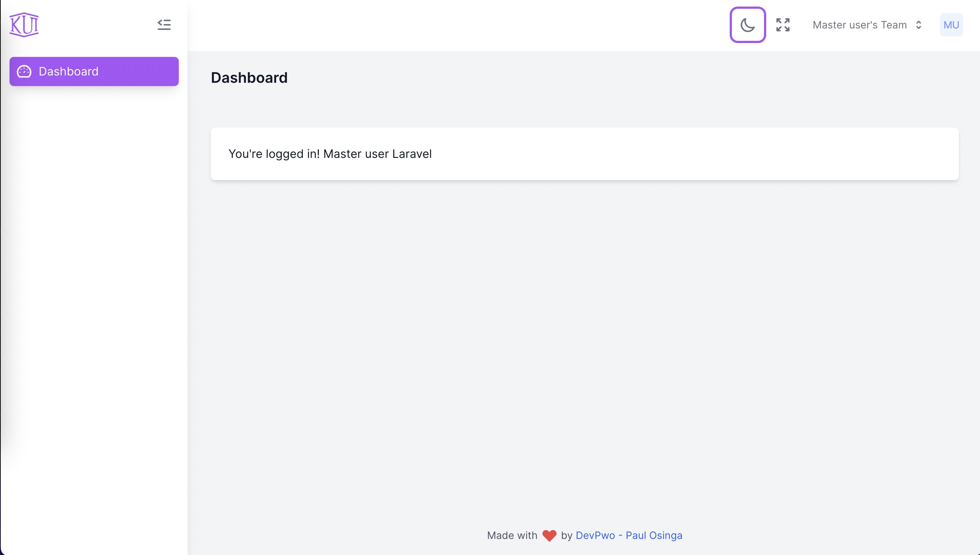Click the "Made with" footer text
Viewport: 980px width, 555px height.
(512, 535)
